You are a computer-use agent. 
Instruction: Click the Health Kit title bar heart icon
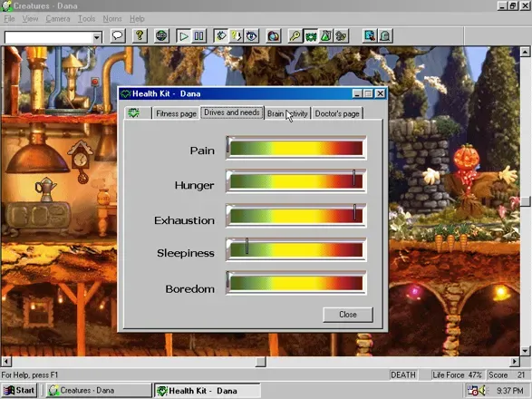pyautogui.click(x=126, y=93)
